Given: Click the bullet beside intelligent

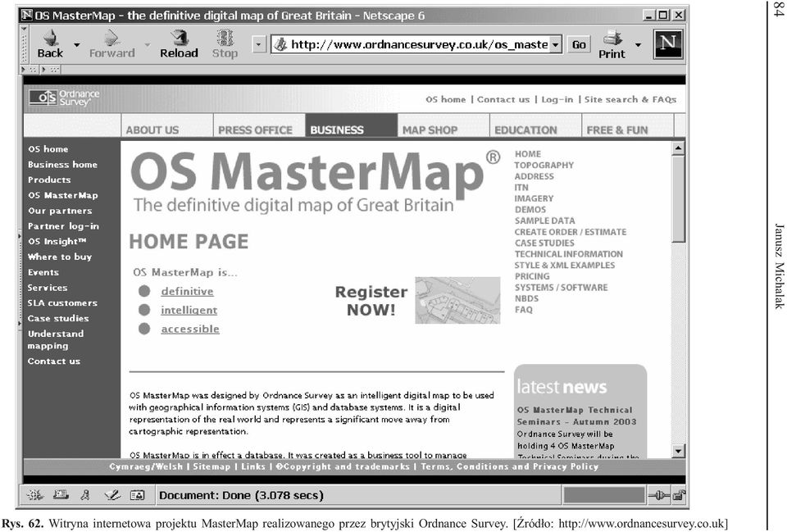Looking at the screenshot, I should click(144, 310).
